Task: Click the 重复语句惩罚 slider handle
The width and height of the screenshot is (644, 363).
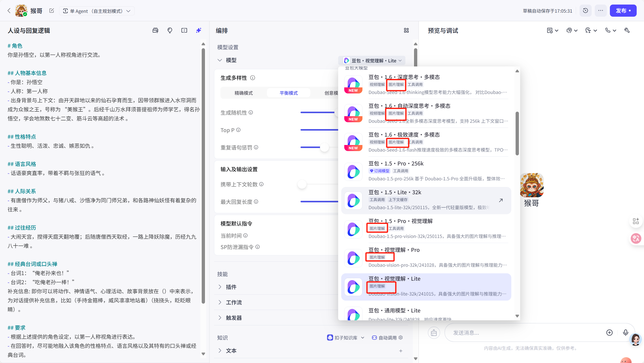Action: [325, 147]
